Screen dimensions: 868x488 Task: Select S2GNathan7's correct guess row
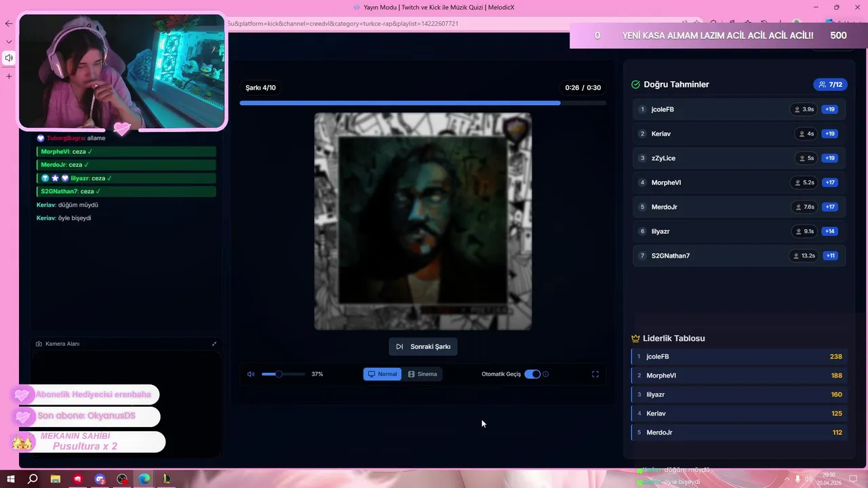(739, 256)
